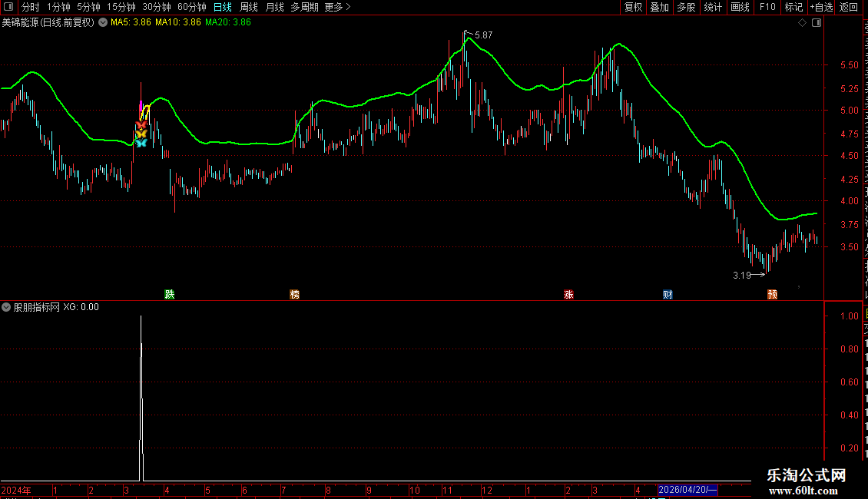Expand main chart indicator dropdown beside 美锦能源

pyautogui.click(x=103, y=22)
